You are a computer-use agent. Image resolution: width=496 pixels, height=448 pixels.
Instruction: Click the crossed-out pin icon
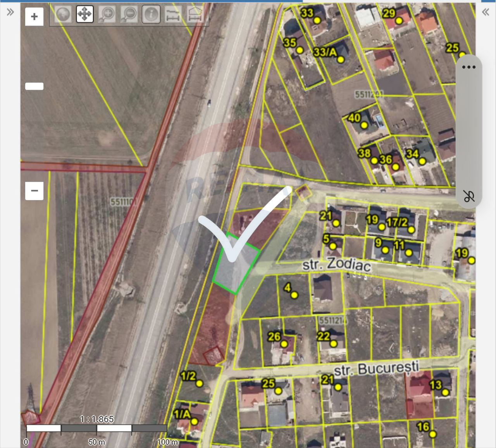pyautogui.click(x=468, y=196)
